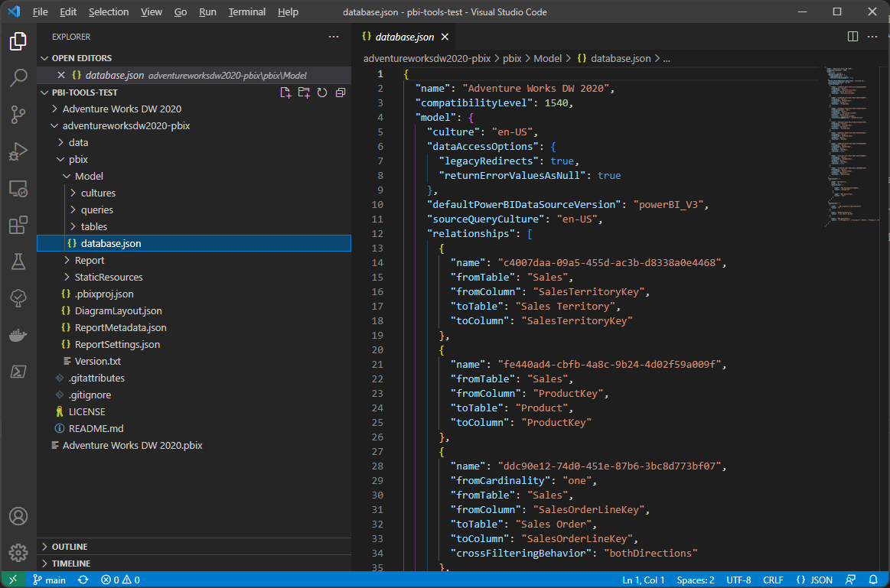The image size is (890, 588).
Task: Open the Run menu
Action: pyautogui.click(x=207, y=12)
